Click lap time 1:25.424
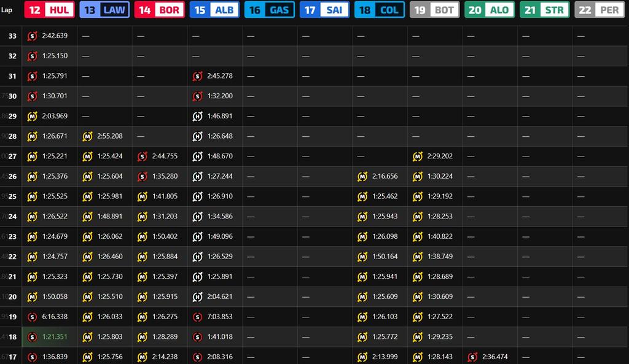The image size is (629, 364). coord(110,157)
